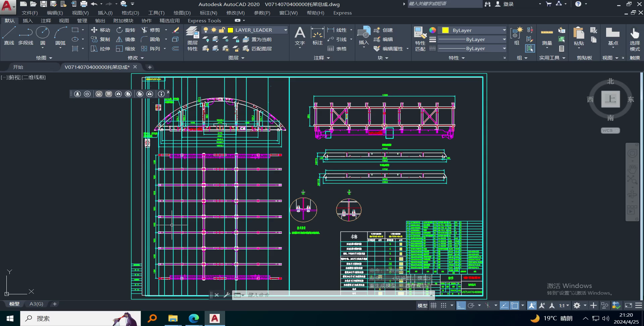Open the LAYER_LEADER layer dropdown
Viewport: 644px width, 326px height.
tap(285, 30)
